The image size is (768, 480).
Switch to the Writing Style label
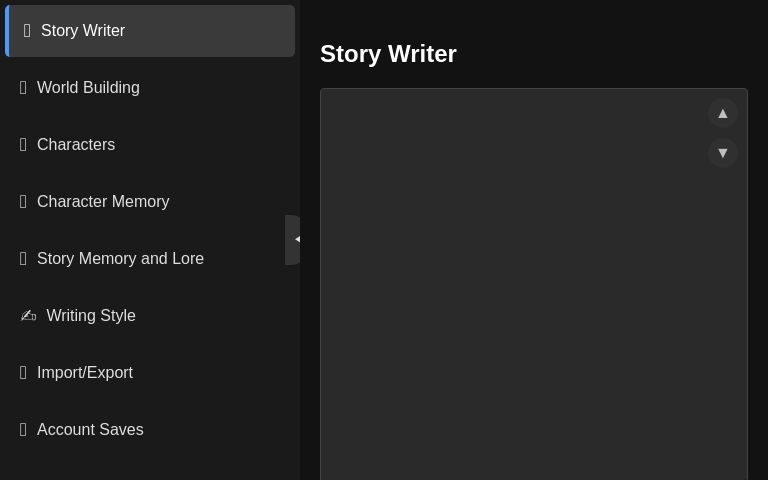click(91, 316)
